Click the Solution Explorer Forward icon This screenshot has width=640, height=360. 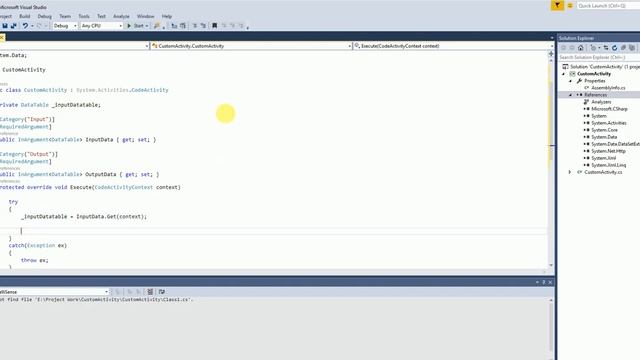[x=571, y=48]
